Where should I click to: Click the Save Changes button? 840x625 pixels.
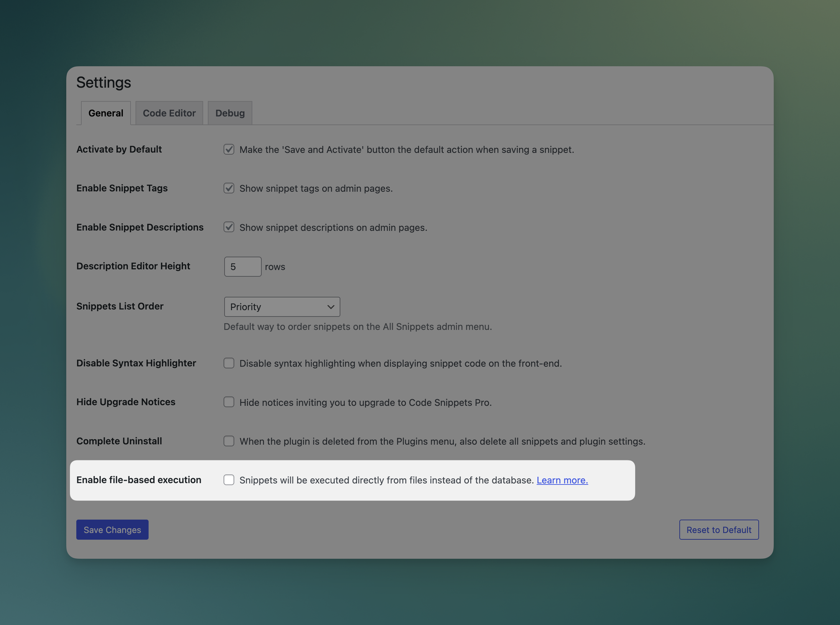(112, 530)
